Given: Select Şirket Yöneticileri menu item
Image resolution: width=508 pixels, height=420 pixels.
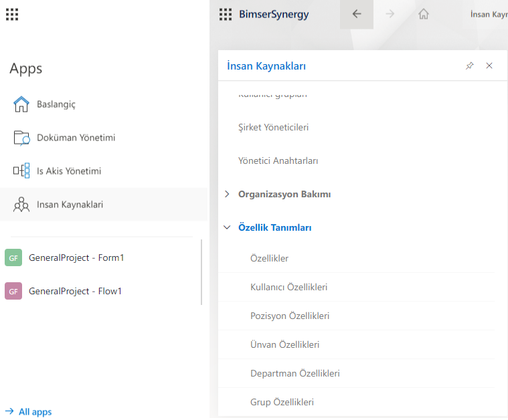Looking at the screenshot, I should [273, 127].
